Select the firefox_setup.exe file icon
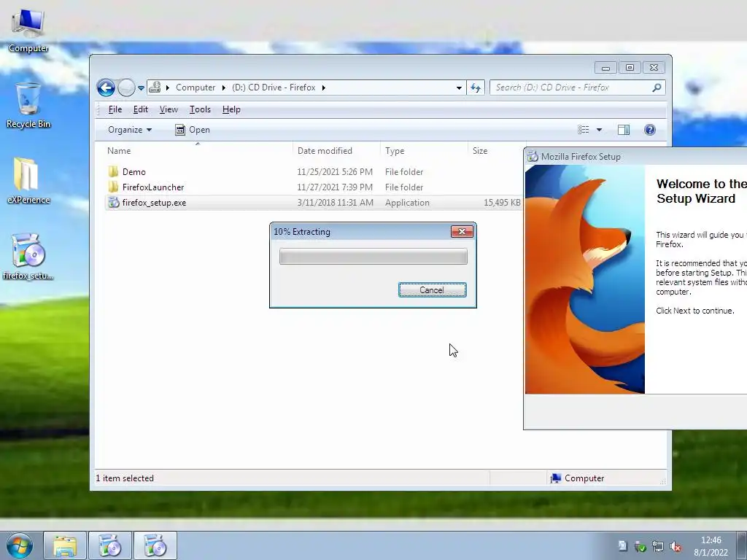The width and height of the screenshot is (747, 560). tap(113, 203)
